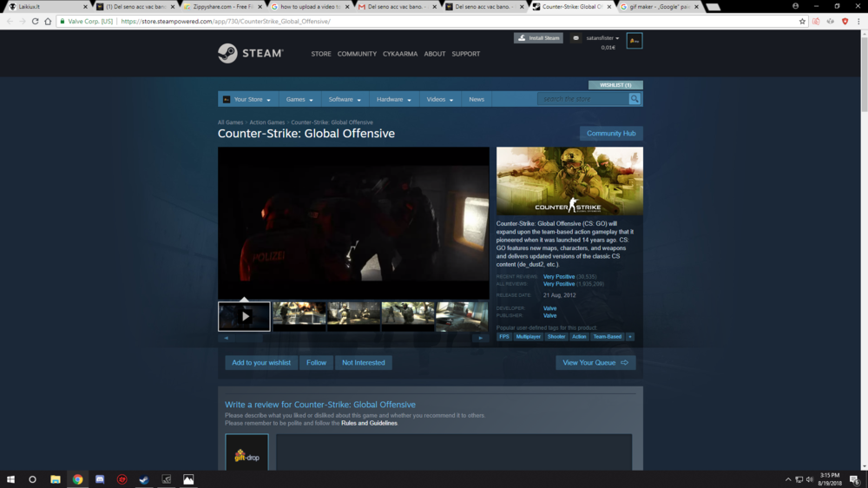The image size is (868, 488).
Task: Open the Community Hub
Action: coord(611,134)
